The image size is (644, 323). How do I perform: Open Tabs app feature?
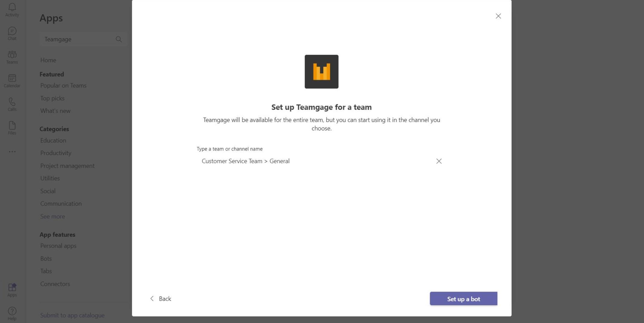[x=46, y=271]
